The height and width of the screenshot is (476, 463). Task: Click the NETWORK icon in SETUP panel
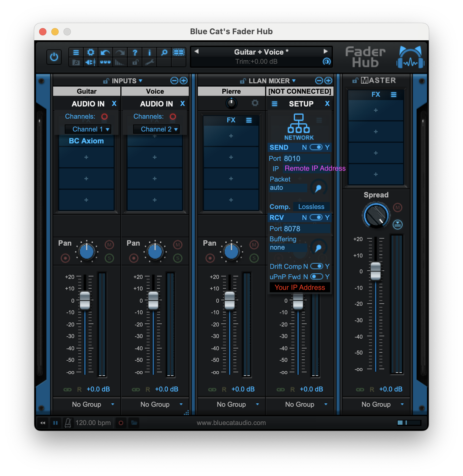point(299,127)
